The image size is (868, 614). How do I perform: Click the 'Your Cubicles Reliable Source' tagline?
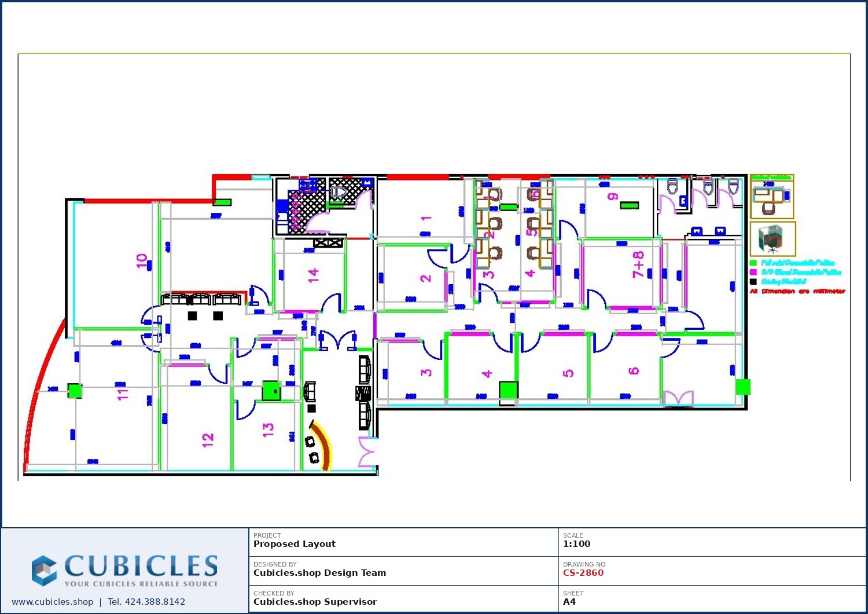[141, 583]
